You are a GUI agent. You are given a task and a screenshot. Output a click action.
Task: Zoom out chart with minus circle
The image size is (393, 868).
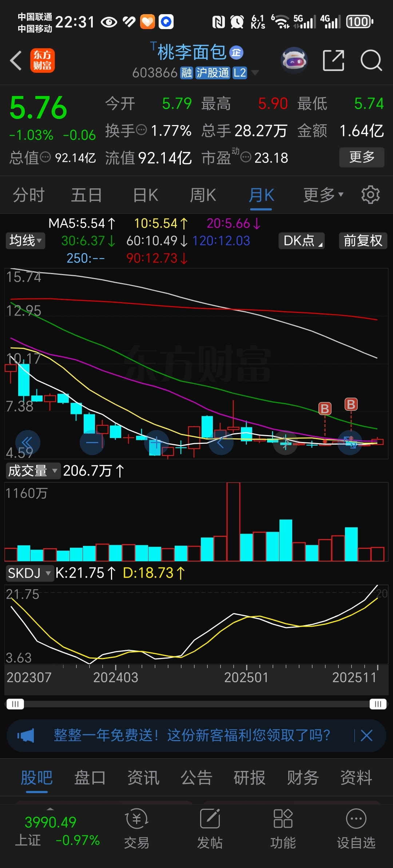click(92, 443)
